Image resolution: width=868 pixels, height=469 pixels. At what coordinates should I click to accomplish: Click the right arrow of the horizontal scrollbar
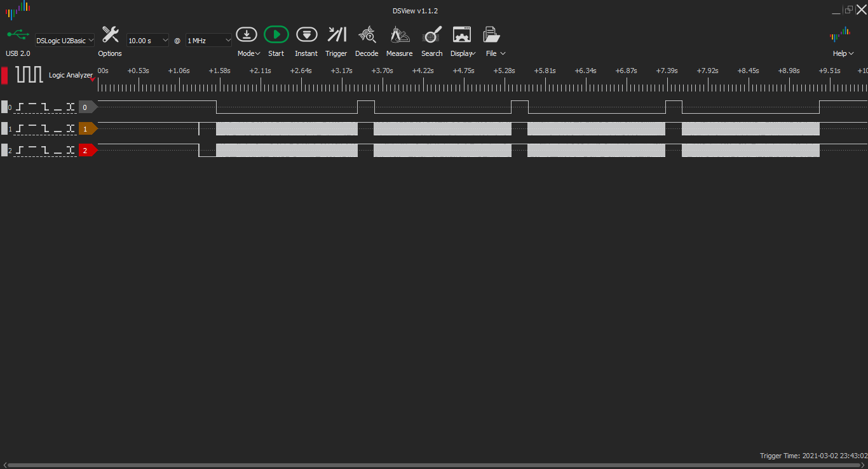(x=864, y=465)
